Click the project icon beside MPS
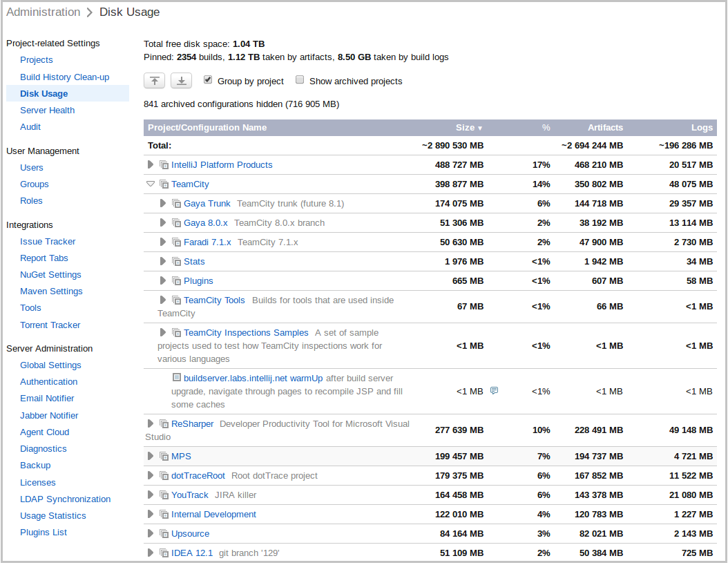The height and width of the screenshot is (565, 728). pos(163,456)
